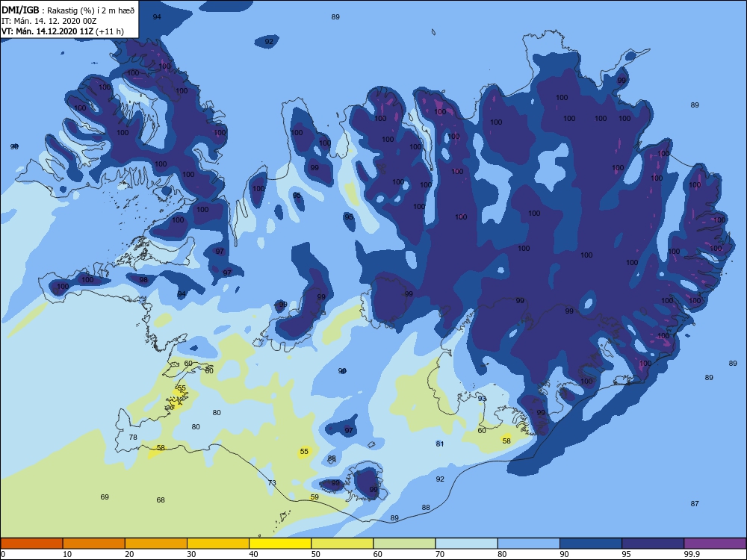Click the orange 10–20 legend swatch
Viewport: 747px width, 560px height.
pyautogui.click(x=94, y=544)
